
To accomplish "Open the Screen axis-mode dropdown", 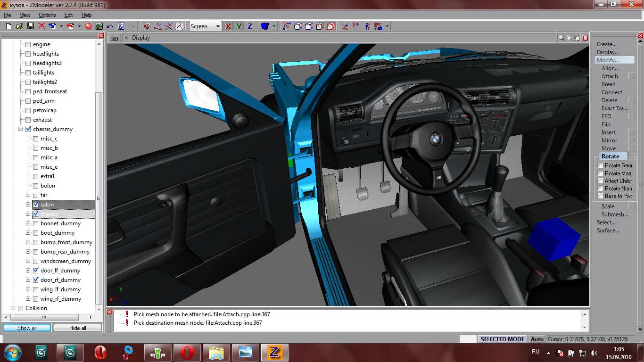I will point(205,26).
